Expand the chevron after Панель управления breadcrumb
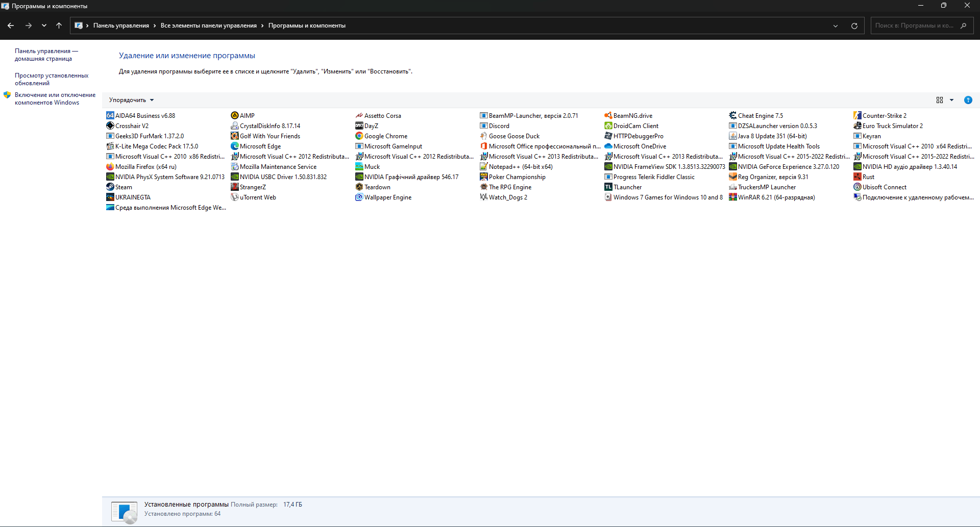This screenshot has height=527, width=980. [x=155, y=26]
